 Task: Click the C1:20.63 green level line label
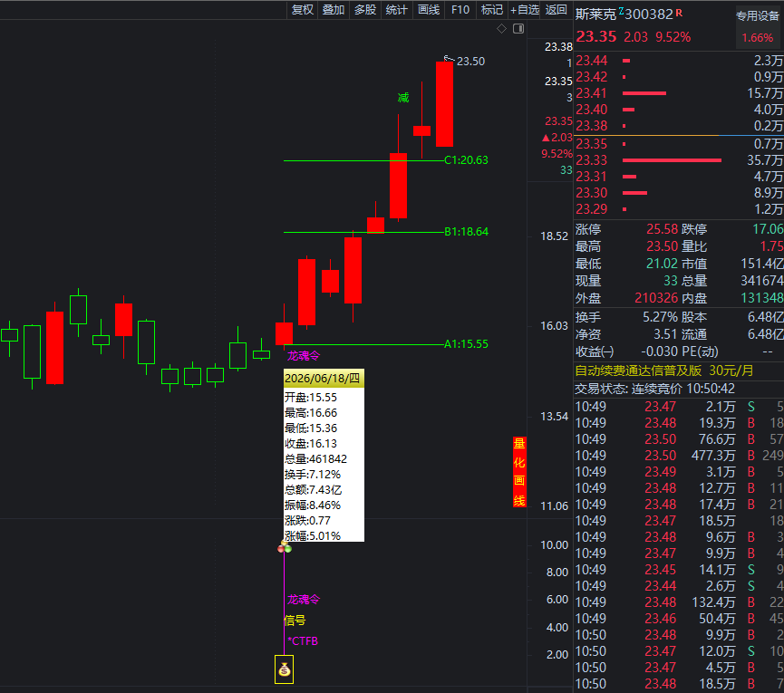pyautogui.click(x=466, y=159)
